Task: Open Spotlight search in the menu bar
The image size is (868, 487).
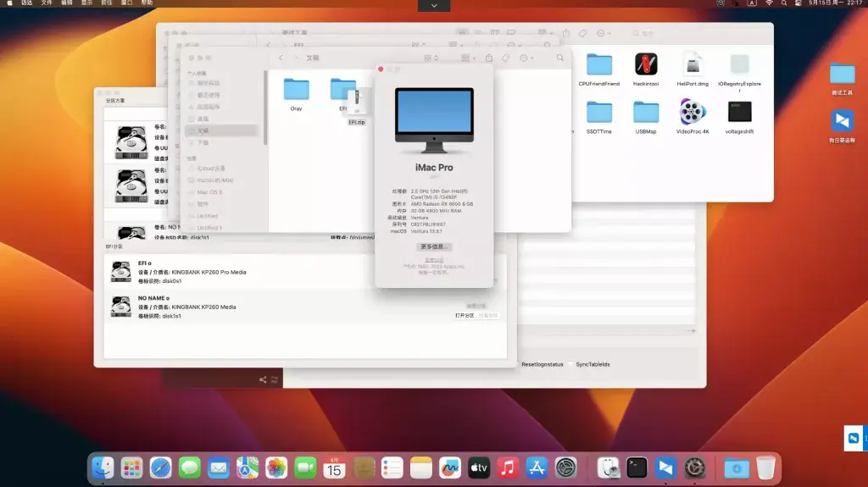Action: [x=784, y=3]
